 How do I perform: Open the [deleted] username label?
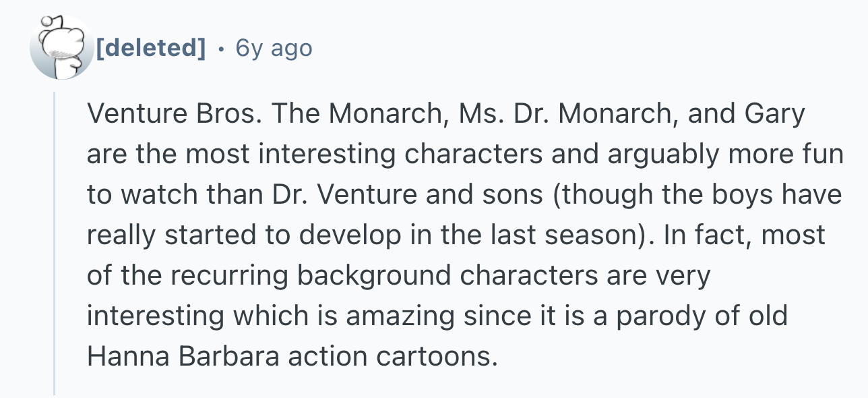tap(150, 48)
